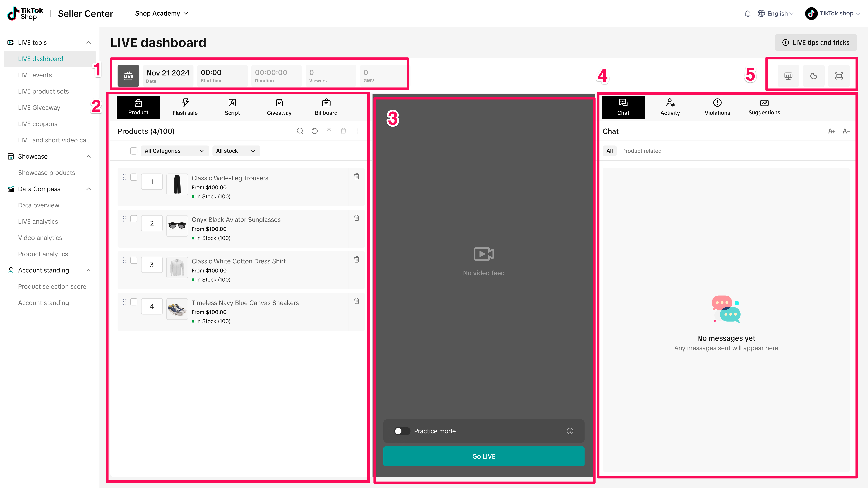Collapse the Data Compass sidebar section
This screenshot has width=868, height=488.
(89, 189)
